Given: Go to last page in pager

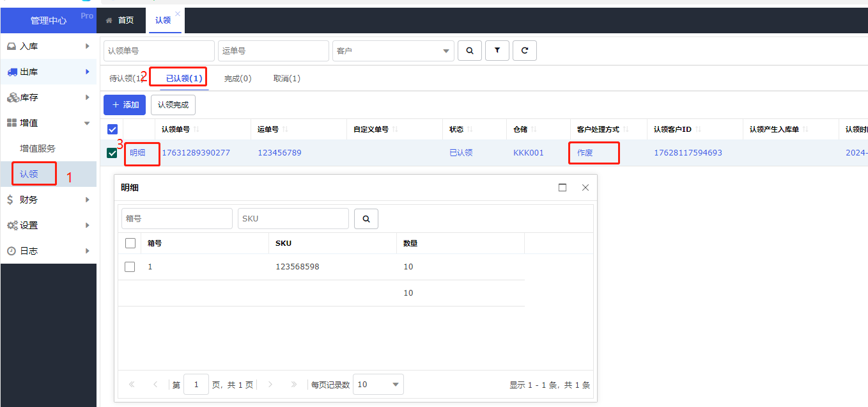Looking at the screenshot, I should pyautogui.click(x=294, y=385).
